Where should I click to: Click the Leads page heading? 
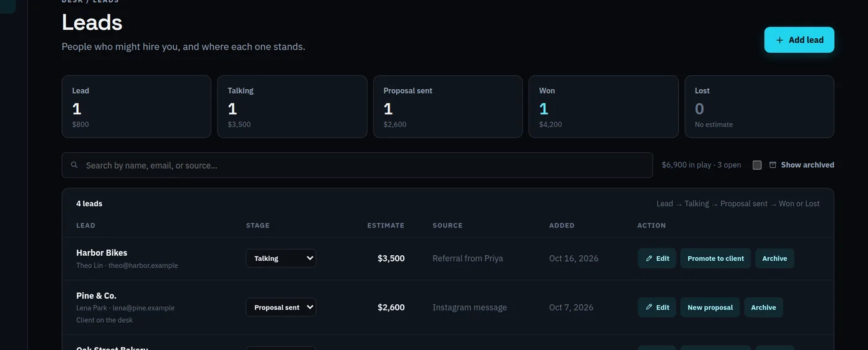click(92, 22)
